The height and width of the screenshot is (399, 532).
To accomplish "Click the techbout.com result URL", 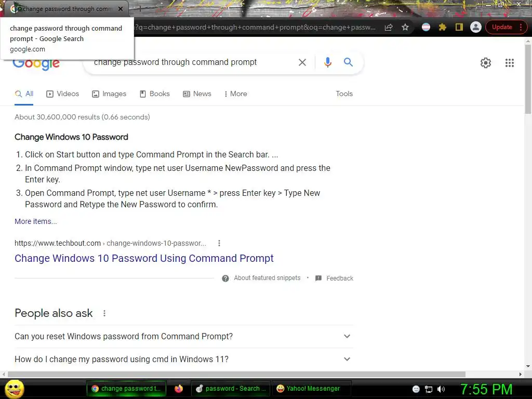I will pyautogui.click(x=110, y=243).
